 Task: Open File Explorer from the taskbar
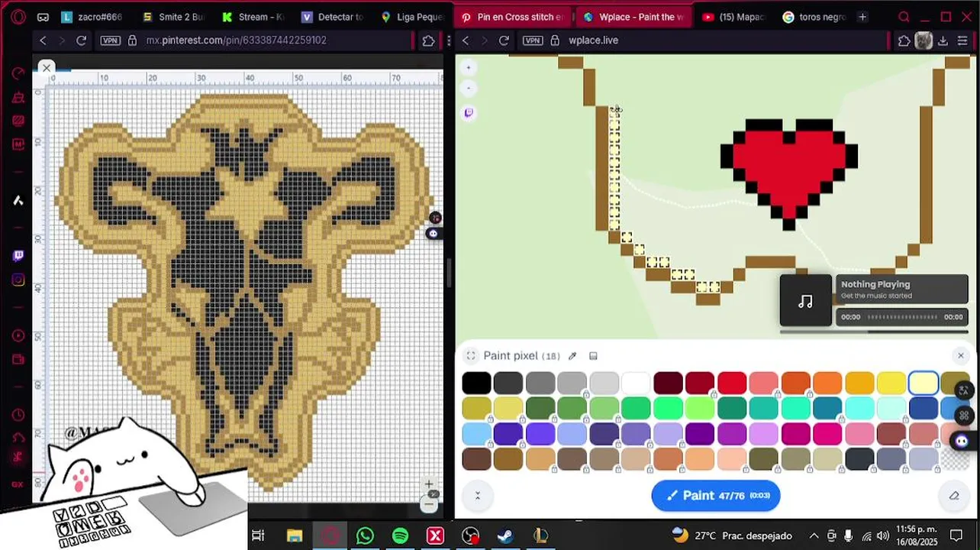(295, 535)
